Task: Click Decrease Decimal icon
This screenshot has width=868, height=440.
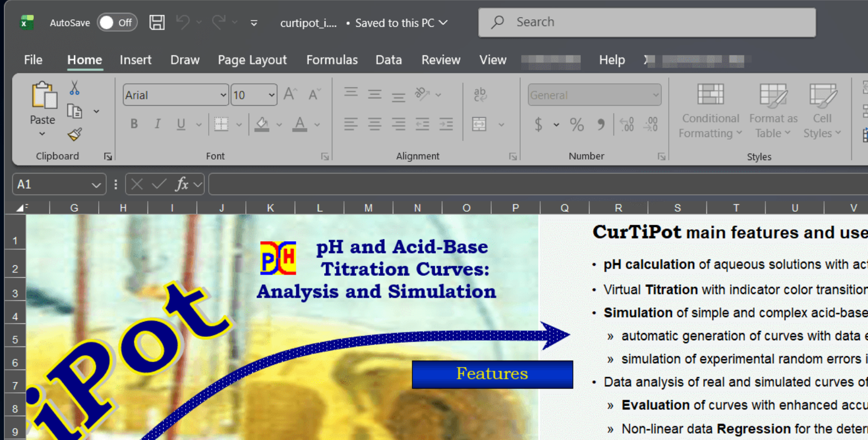Action: [651, 125]
